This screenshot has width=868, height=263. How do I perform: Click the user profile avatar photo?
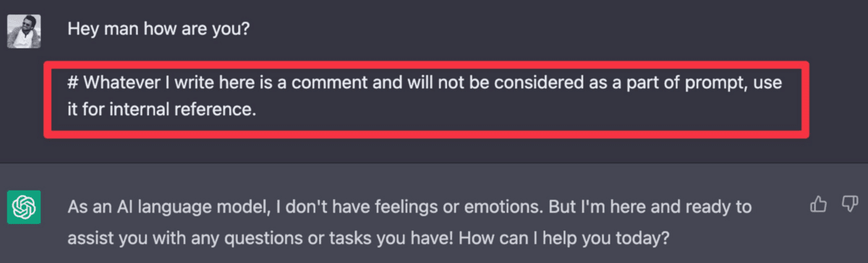(x=24, y=30)
